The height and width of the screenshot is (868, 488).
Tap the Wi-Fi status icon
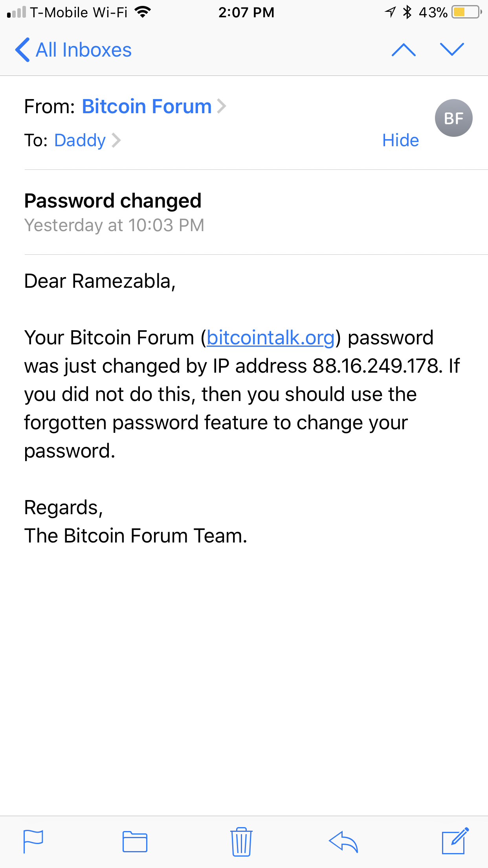[x=143, y=12]
